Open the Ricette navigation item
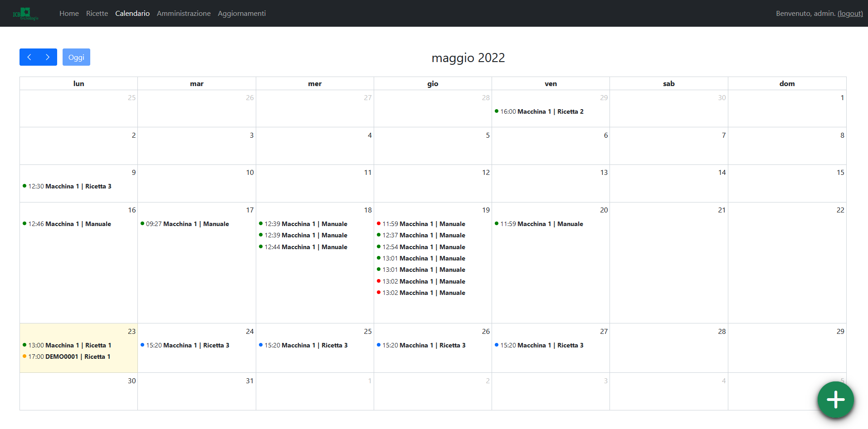The image size is (868, 429). coord(97,14)
